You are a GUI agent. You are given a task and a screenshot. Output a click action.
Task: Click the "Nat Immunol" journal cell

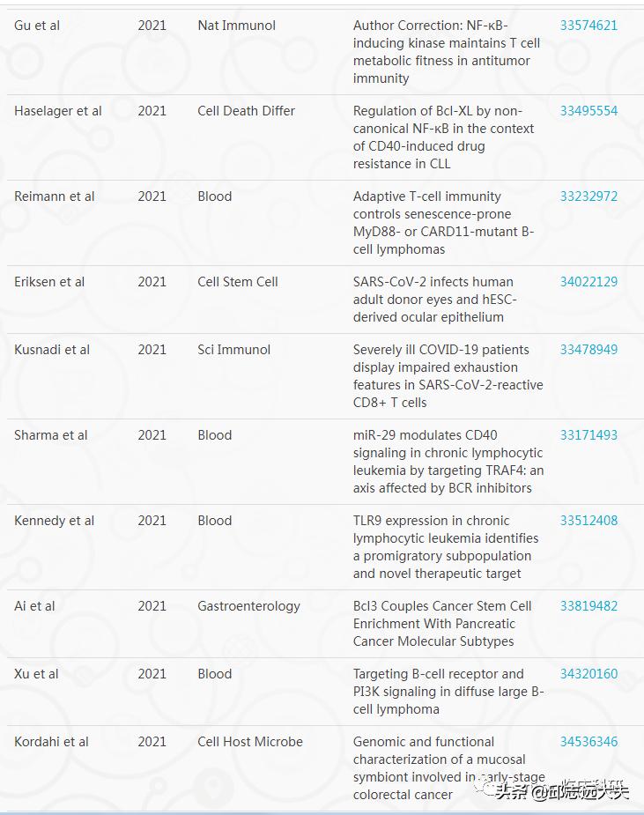(236, 26)
